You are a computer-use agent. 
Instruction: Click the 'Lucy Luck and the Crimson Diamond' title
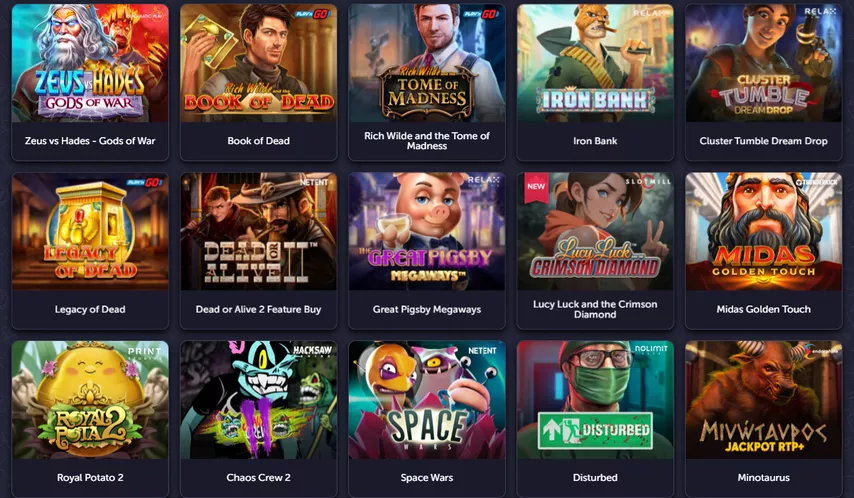pos(595,309)
